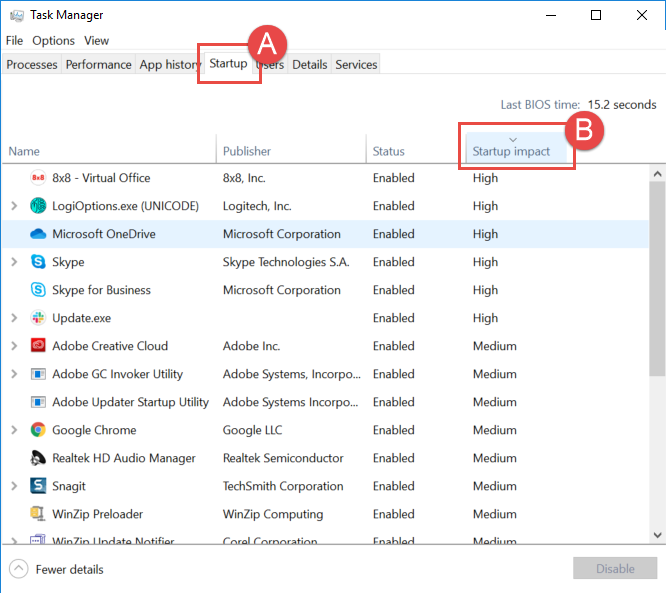The width and height of the screenshot is (666, 593).
Task: Select the 'WinZip Preloader' entry name
Action: [x=97, y=514]
